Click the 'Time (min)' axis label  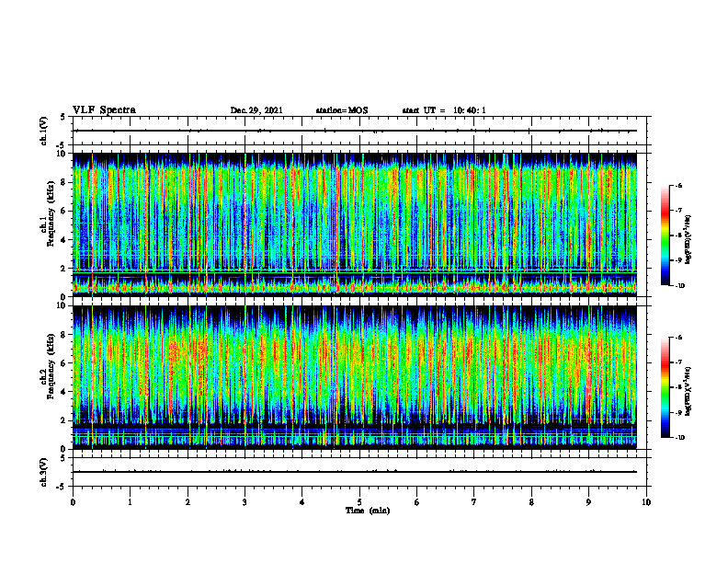click(368, 511)
